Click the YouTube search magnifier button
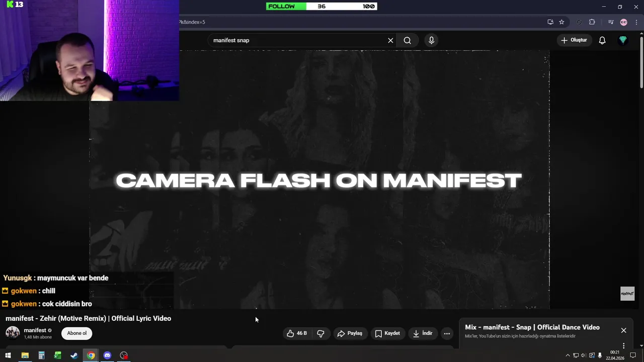The height and width of the screenshot is (362, 644). 408,40
